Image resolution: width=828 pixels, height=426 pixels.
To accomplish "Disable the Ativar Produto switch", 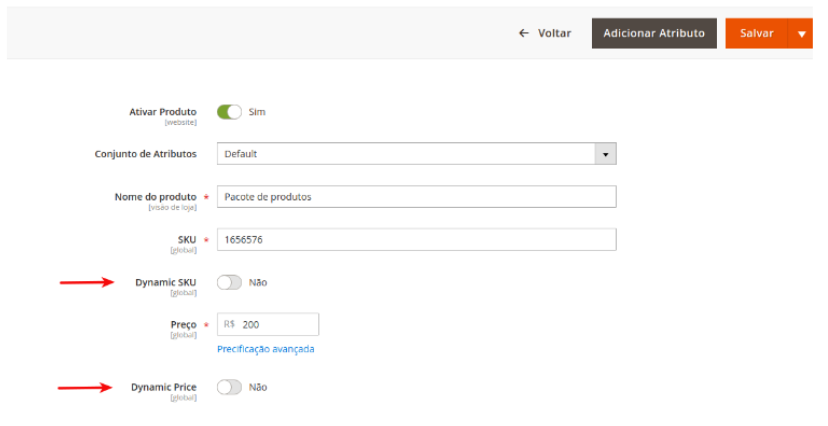I will click(229, 112).
